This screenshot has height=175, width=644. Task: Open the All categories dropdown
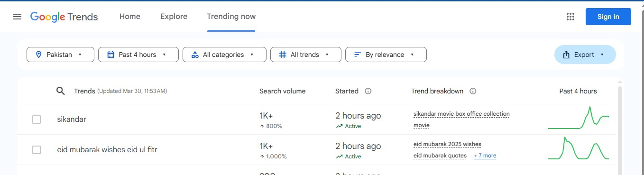coord(224,55)
